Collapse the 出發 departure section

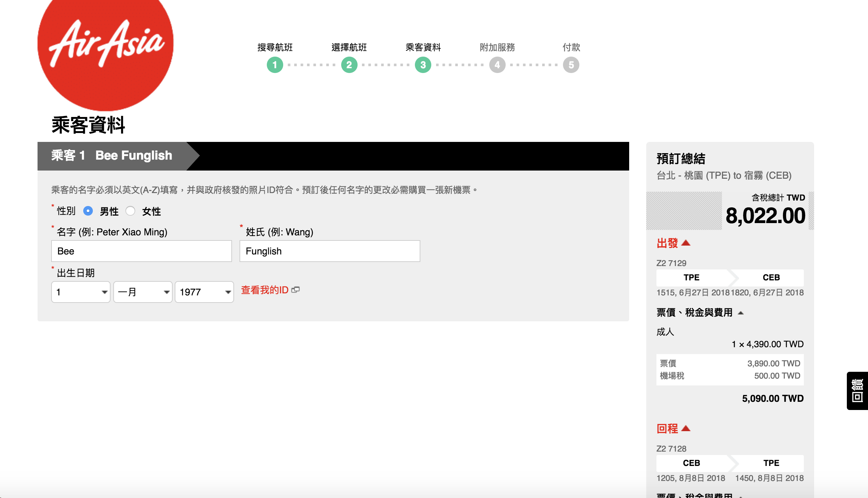(x=673, y=243)
